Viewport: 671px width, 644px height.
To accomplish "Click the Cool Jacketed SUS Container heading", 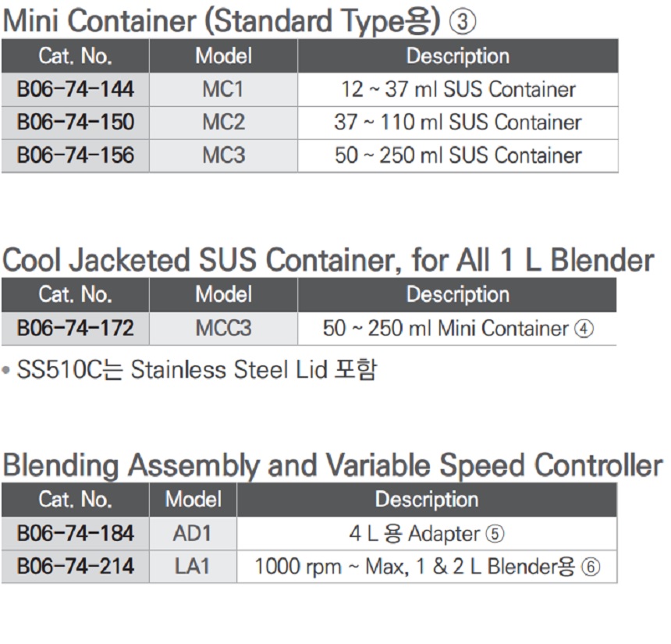I will pos(328,260).
